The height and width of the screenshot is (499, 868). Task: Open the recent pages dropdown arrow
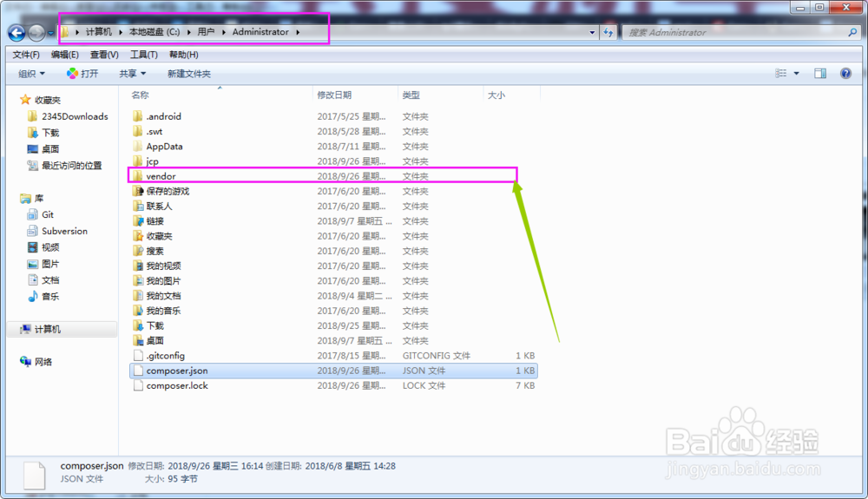tap(50, 33)
